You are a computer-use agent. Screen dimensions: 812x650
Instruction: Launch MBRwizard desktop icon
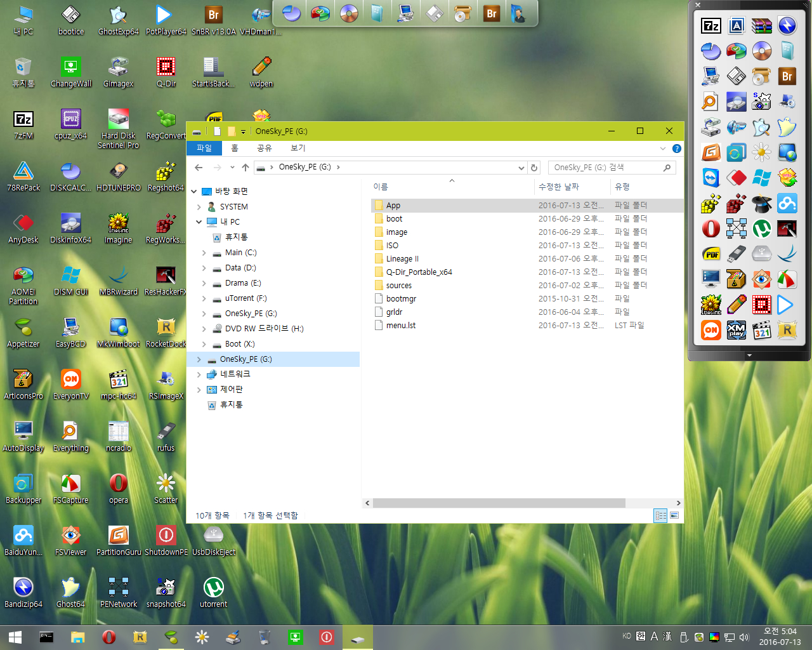pos(119,281)
